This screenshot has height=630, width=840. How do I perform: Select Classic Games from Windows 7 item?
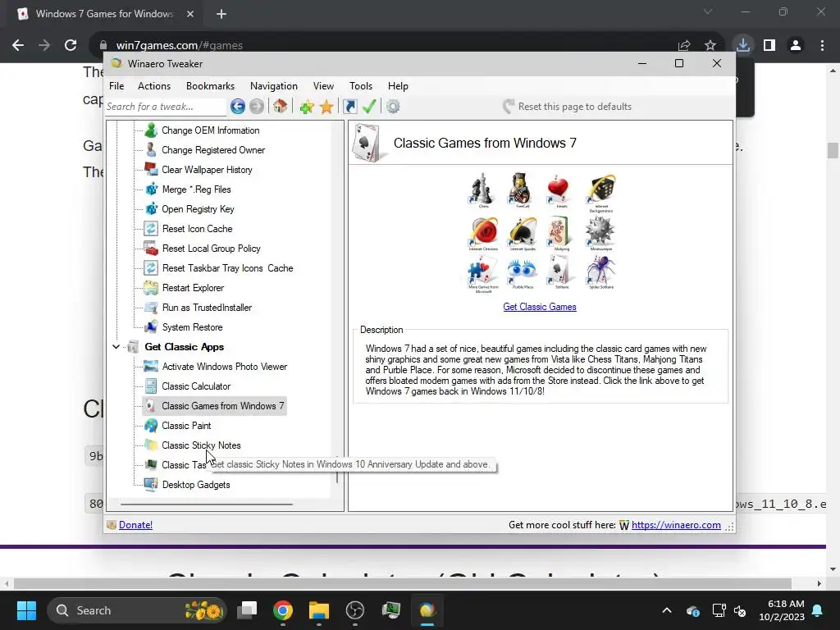coord(215,406)
